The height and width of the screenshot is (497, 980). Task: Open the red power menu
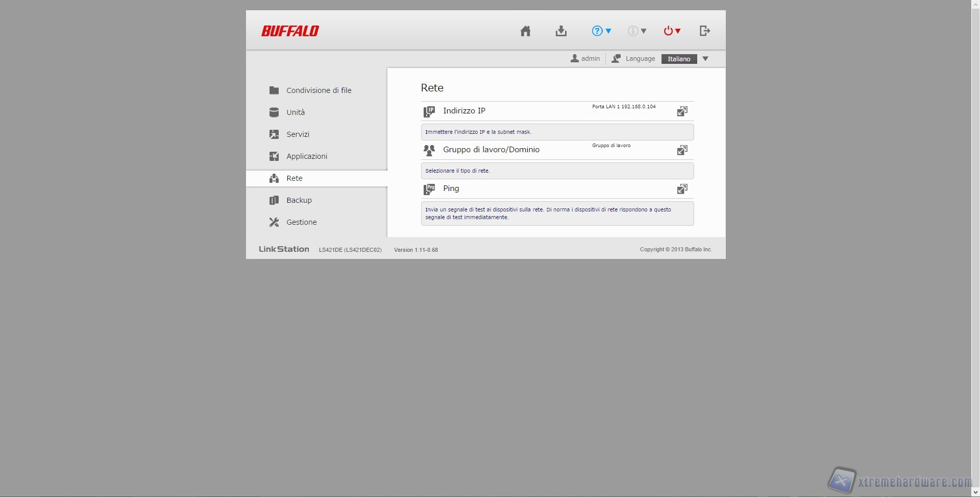[x=672, y=31]
